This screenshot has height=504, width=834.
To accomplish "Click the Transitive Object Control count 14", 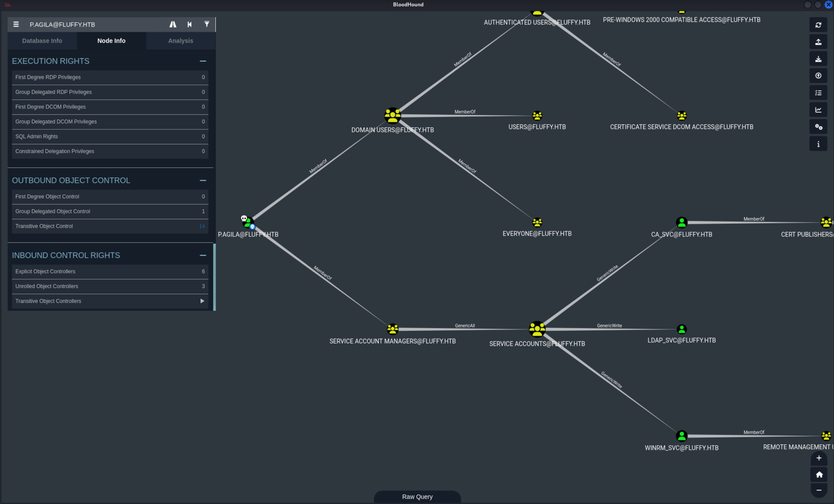I will [x=202, y=226].
